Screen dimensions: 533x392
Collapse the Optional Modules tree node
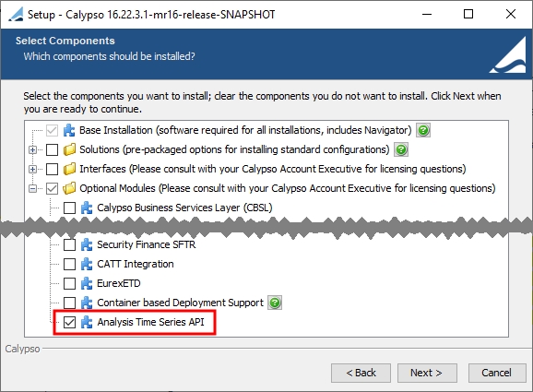(x=33, y=188)
